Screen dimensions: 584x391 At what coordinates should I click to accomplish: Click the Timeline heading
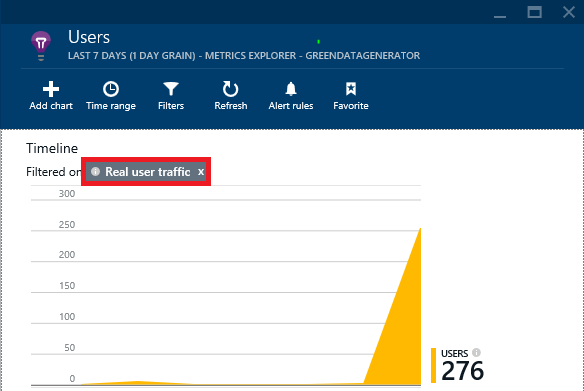[x=52, y=148]
